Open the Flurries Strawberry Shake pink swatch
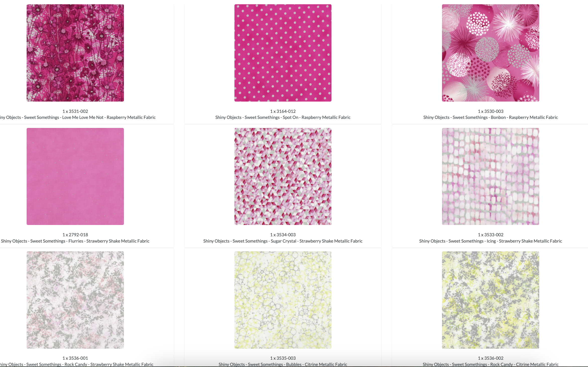 pos(75,176)
